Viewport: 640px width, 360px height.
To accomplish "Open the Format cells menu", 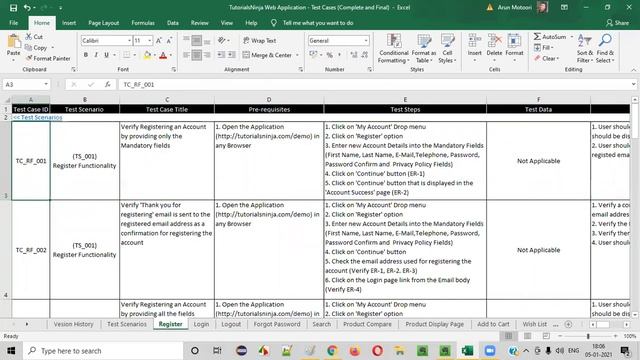I will pyautogui.click(x=514, y=49).
